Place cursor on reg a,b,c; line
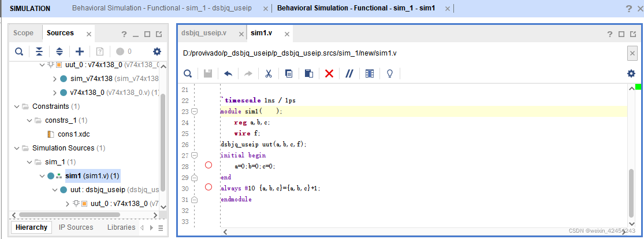Viewport: 644px width, 239px height. (x=251, y=123)
